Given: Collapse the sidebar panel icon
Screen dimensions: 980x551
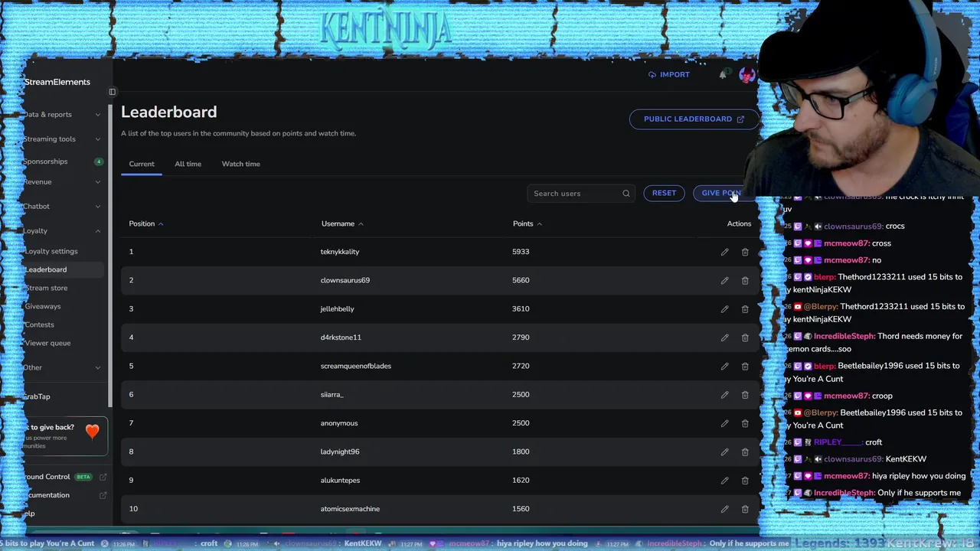Looking at the screenshot, I should [x=112, y=92].
